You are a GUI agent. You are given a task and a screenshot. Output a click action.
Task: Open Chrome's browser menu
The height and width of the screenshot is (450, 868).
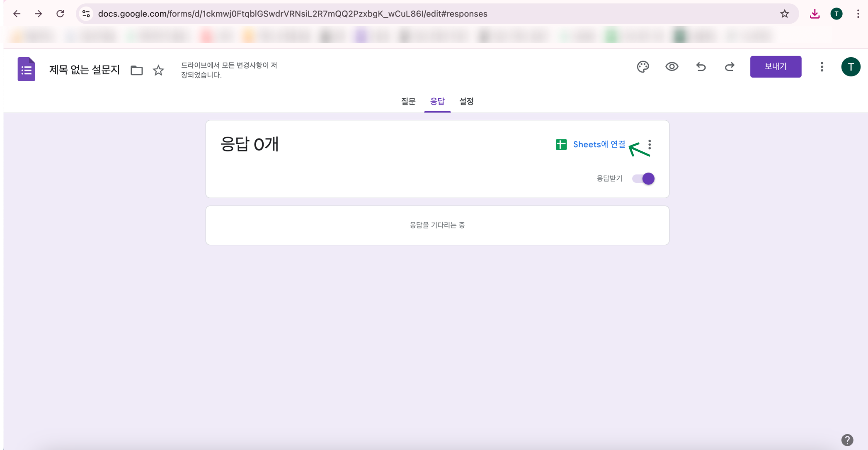coord(858,13)
